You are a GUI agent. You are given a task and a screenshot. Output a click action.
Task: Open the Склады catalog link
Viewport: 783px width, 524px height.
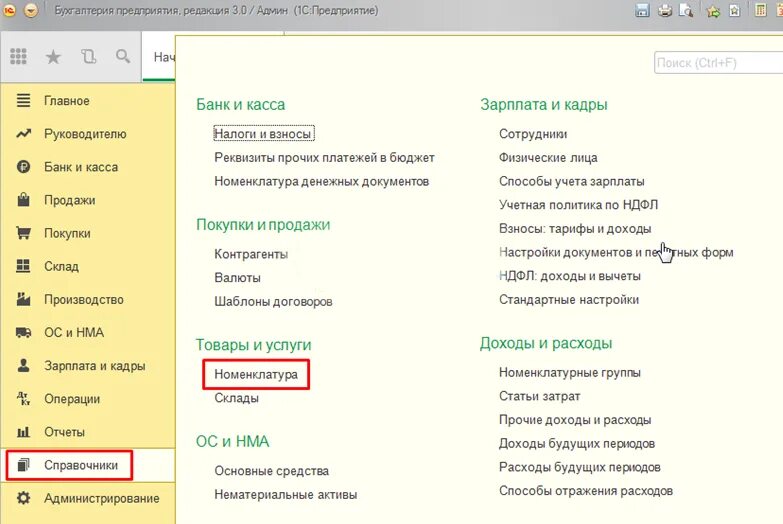click(x=236, y=398)
